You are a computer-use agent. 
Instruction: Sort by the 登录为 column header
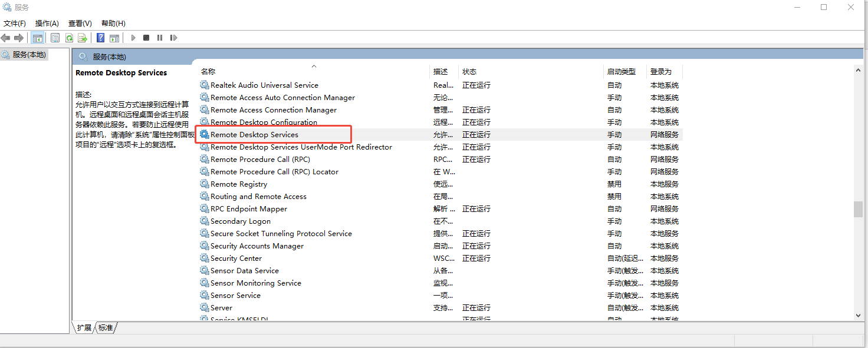(665, 71)
